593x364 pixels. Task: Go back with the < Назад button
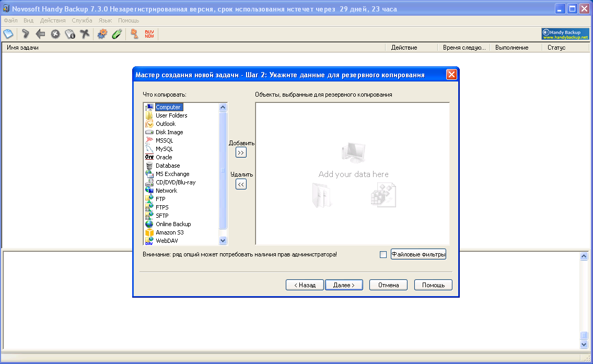click(x=305, y=285)
